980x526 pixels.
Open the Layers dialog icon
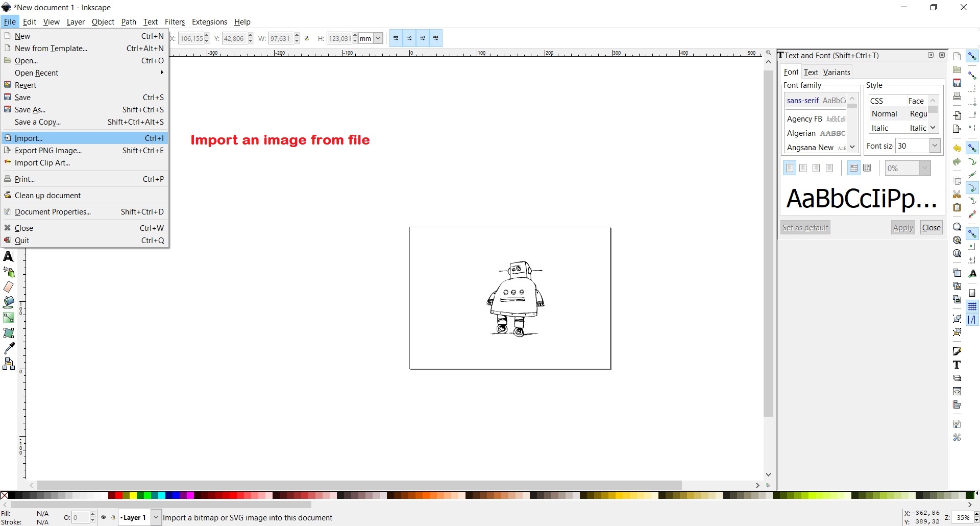click(x=957, y=378)
